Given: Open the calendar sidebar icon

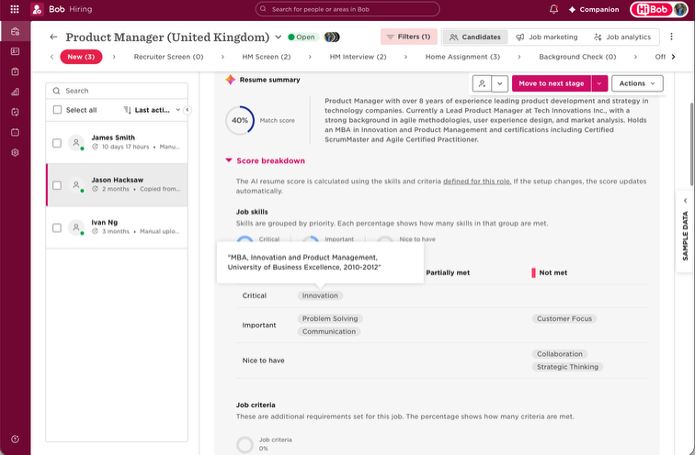Looking at the screenshot, I should 15,132.
